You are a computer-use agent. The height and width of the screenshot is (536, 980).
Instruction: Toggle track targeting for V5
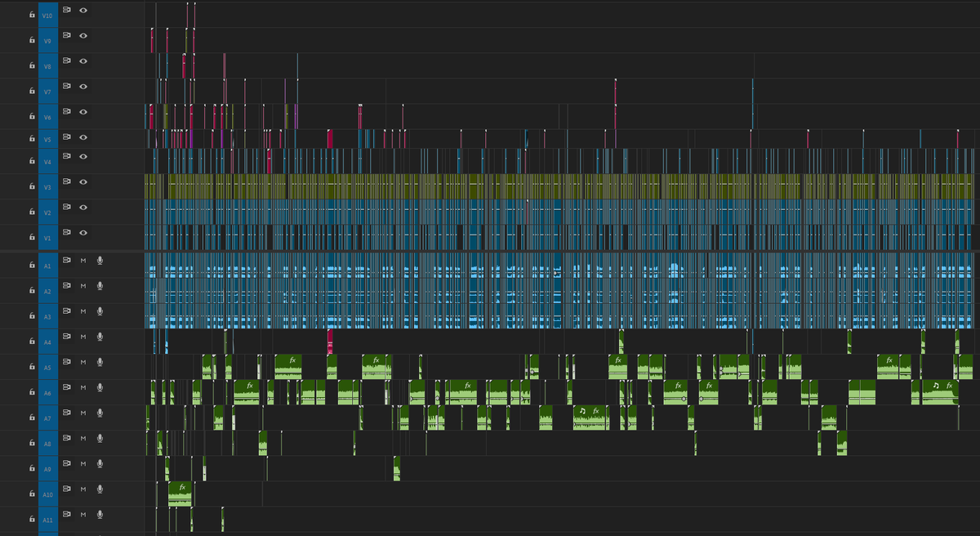point(47,139)
